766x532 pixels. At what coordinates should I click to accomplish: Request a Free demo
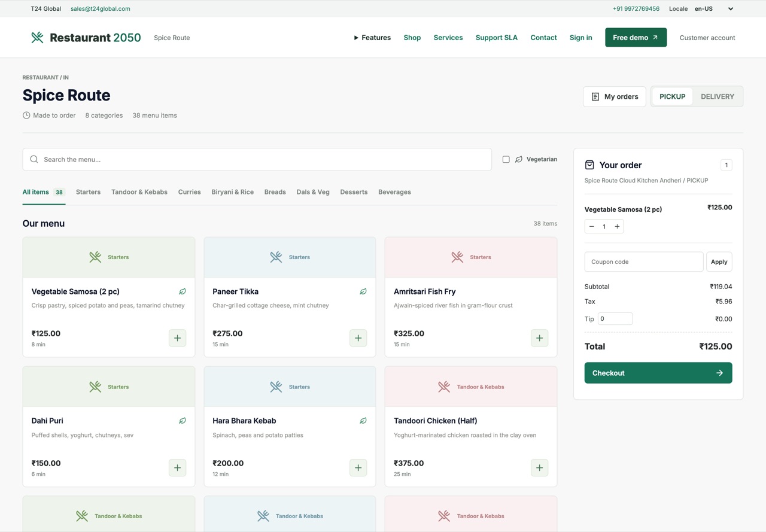636,38
